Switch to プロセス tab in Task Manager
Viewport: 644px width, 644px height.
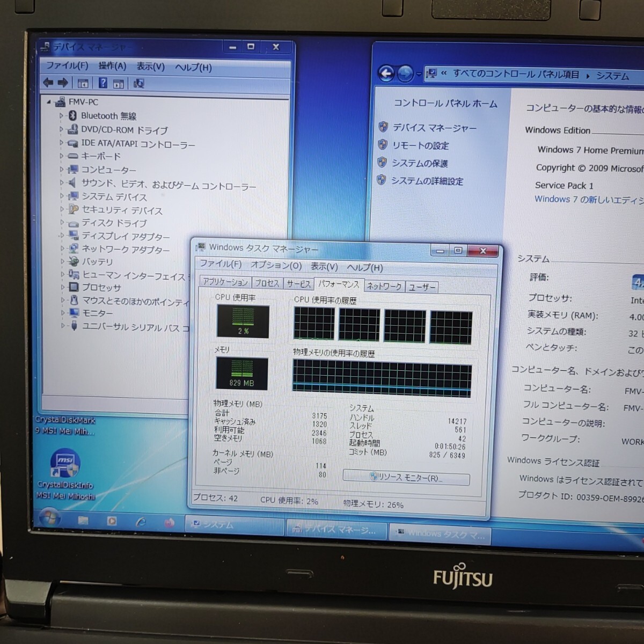click(x=267, y=283)
